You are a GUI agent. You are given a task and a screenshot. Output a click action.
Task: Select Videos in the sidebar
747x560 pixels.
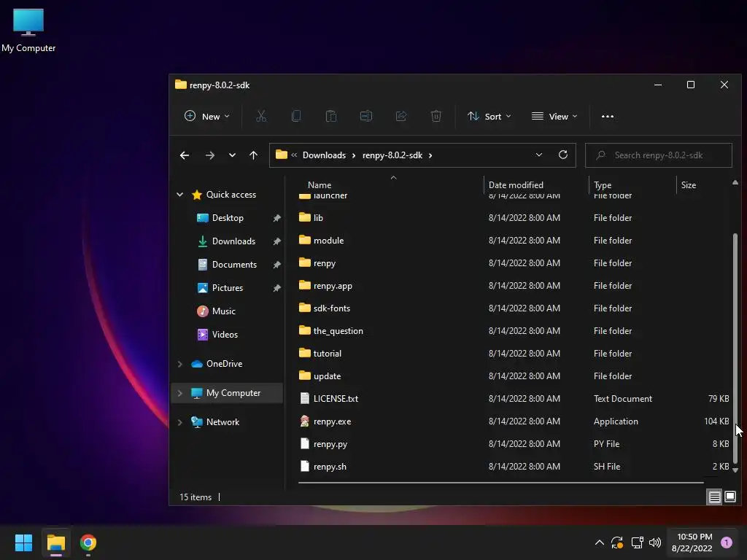[x=225, y=335]
